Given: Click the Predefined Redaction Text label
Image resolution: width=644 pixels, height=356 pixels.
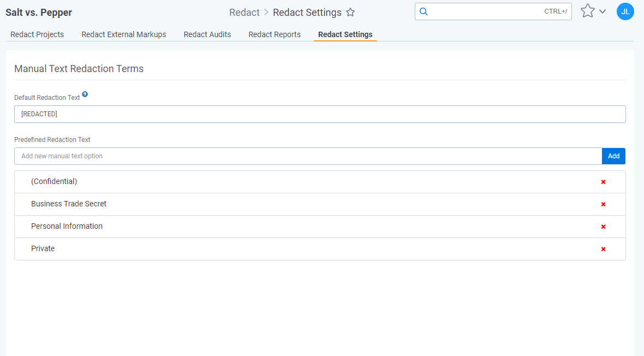Looking at the screenshot, I should 52,140.
